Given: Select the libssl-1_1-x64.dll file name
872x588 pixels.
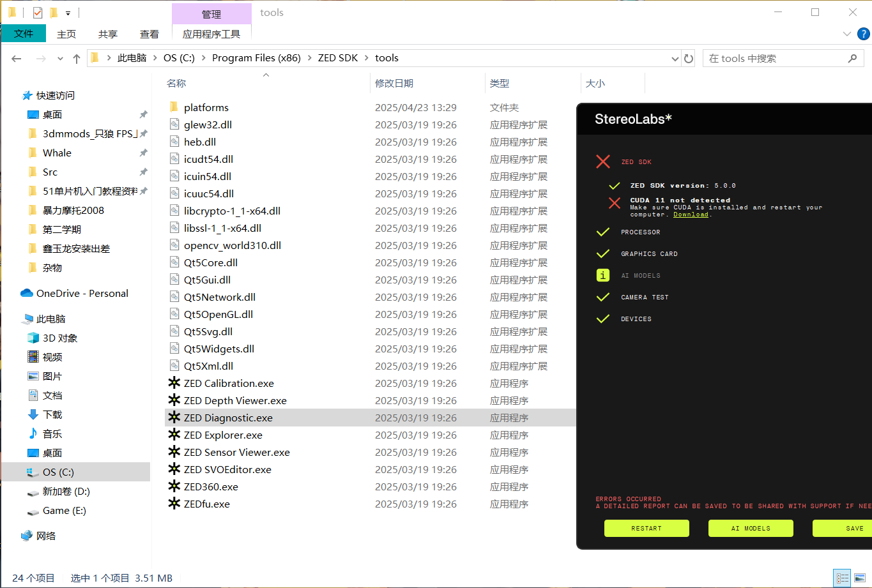Looking at the screenshot, I should pyautogui.click(x=222, y=228).
